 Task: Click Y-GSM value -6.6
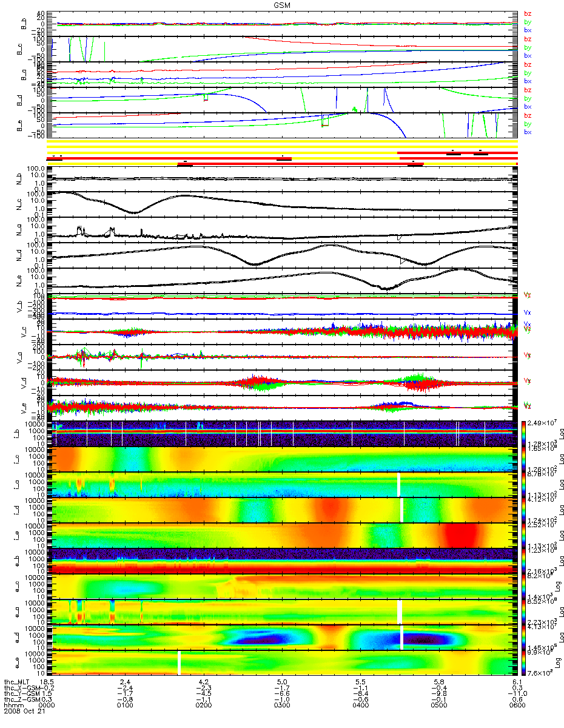point(282,695)
